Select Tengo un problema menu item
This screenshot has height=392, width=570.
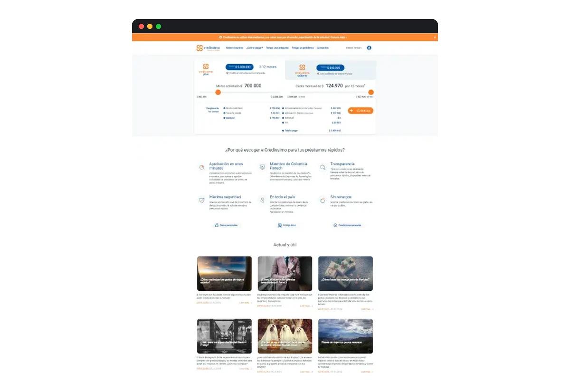point(303,48)
